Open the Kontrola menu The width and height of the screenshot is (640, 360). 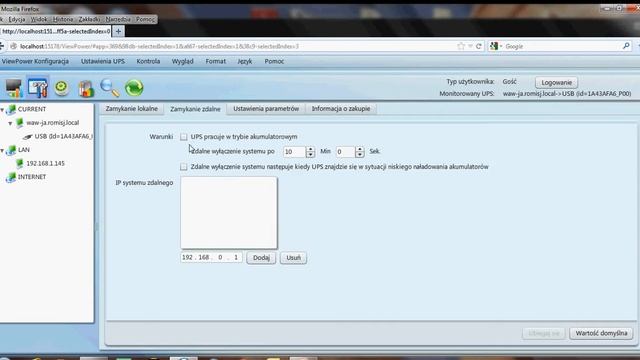click(x=148, y=61)
